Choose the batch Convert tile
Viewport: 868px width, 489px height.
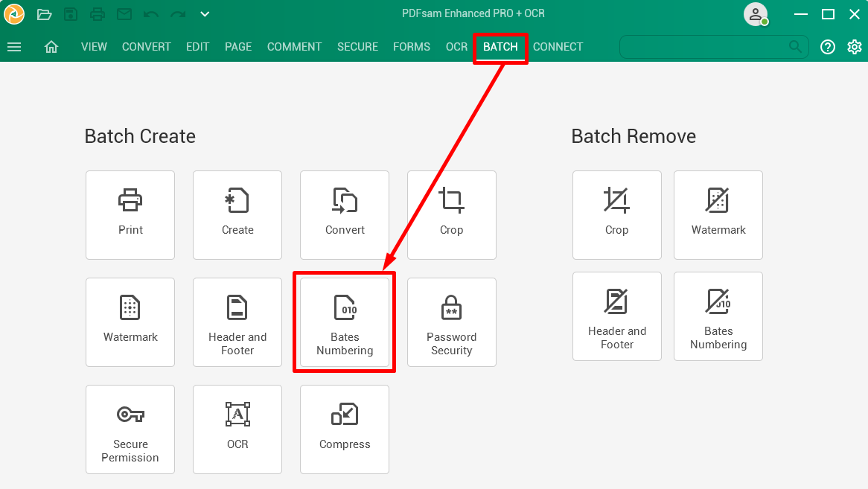coord(345,215)
